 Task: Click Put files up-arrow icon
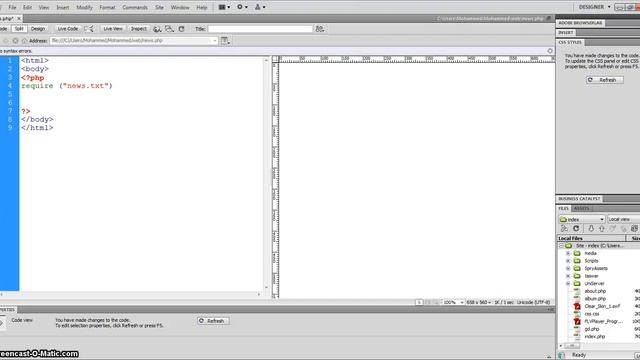(602, 229)
